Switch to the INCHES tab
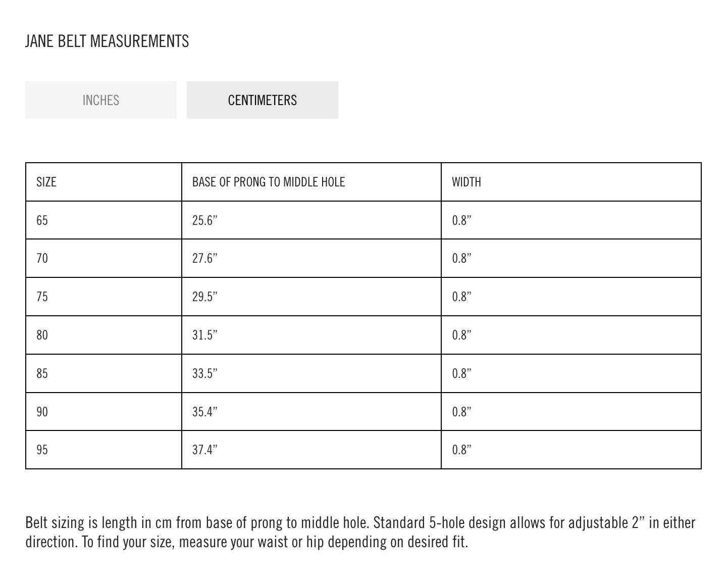 (101, 100)
